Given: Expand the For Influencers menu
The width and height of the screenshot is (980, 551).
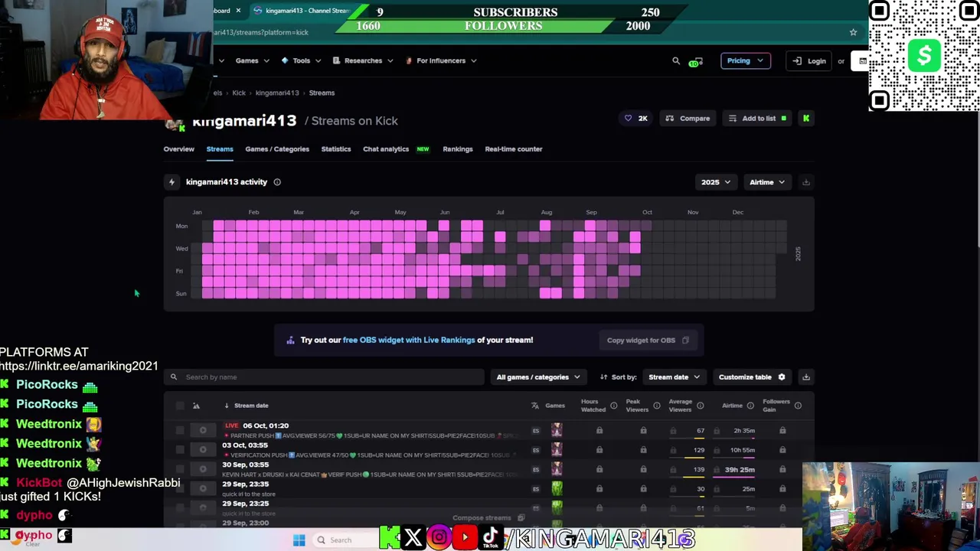Looking at the screenshot, I should tap(441, 60).
